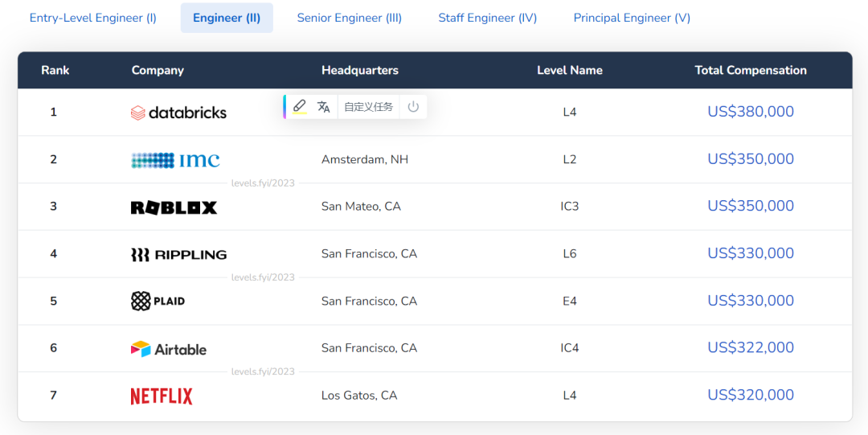The image size is (868, 435).
Task: Click the IMC company logo
Action: point(175,160)
